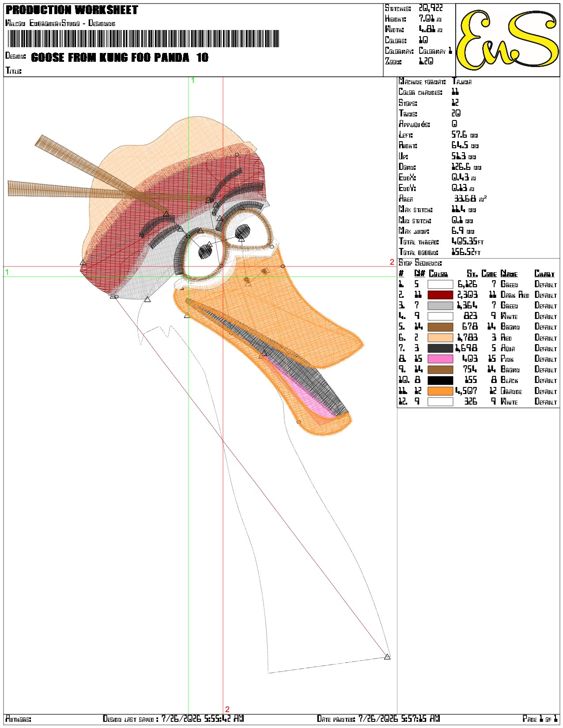The height and width of the screenshot is (728, 563).
Task: Pick the light grey swatch in stop 3
Action: click(440, 306)
